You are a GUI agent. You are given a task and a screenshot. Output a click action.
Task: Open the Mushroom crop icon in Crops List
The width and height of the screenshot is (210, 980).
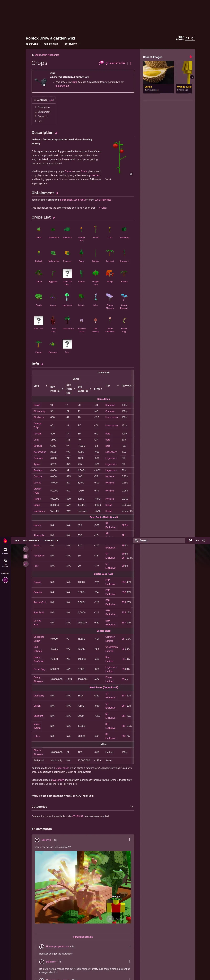[x=67, y=297]
